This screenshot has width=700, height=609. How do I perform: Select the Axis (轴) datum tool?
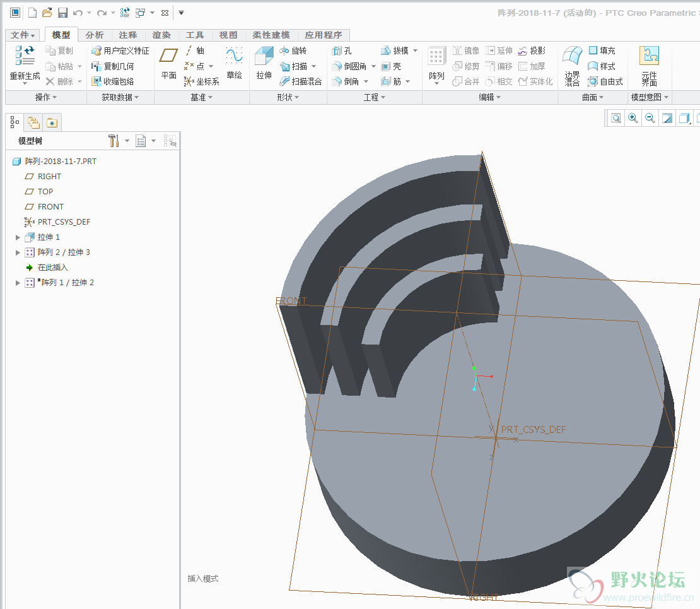[195, 51]
